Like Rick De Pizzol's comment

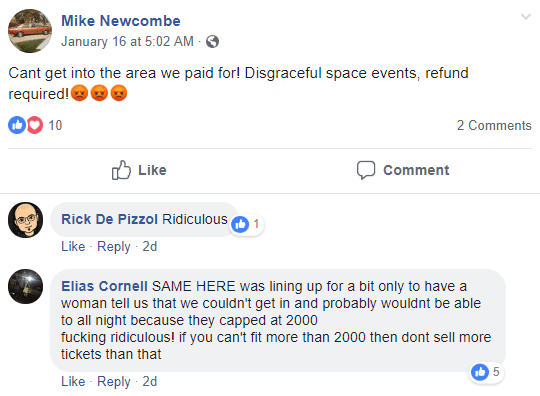[73, 247]
